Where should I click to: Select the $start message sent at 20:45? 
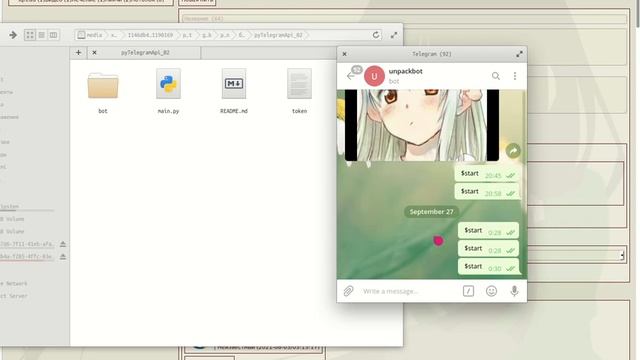tap(487, 174)
